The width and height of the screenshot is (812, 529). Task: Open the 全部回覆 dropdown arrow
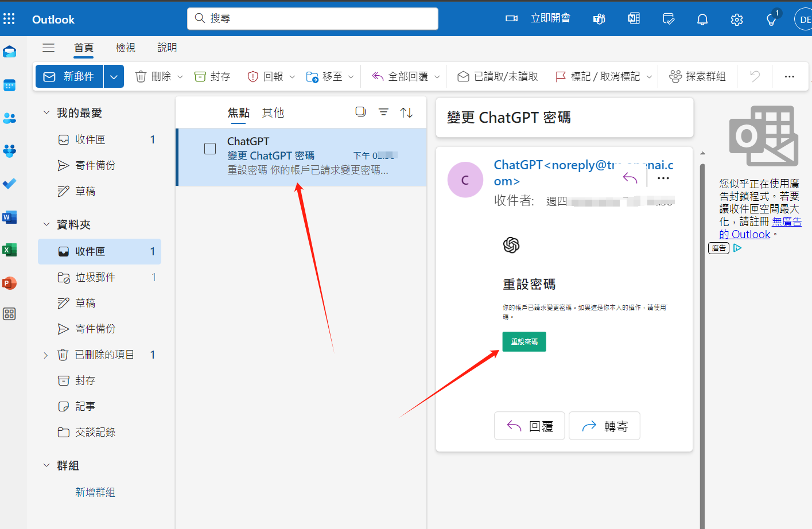[x=437, y=77]
